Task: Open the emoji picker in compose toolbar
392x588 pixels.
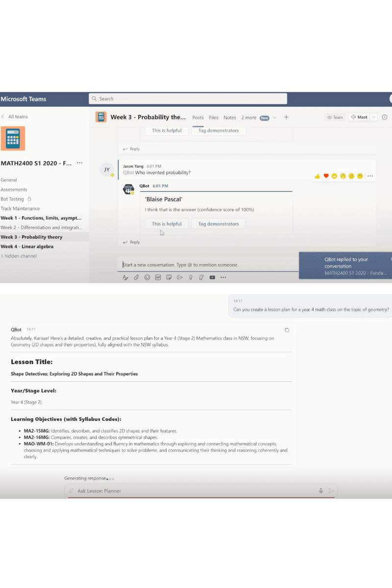Action: [147, 277]
